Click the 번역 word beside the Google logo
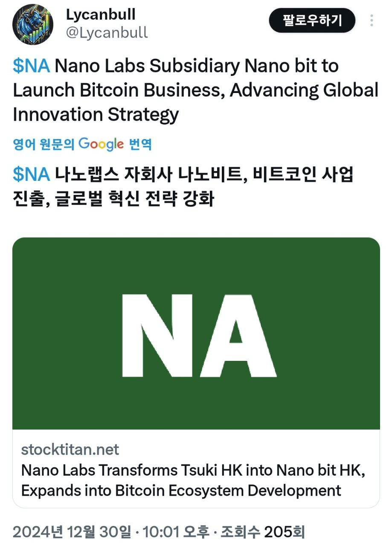The image size is (392, 546). [x=140, y=145]
